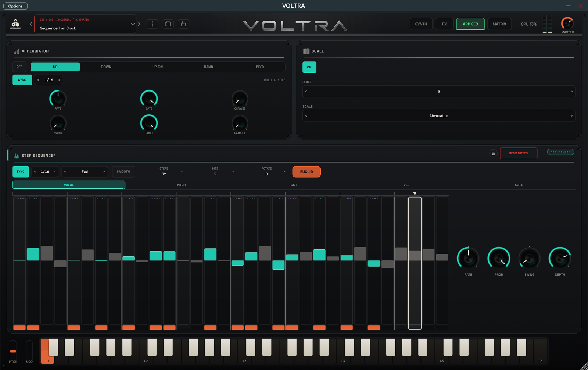Click the EUCLID button
Image resolution: width=588 pixels, height=370 pixels.
pyautogui.click(x=306, y=172)
